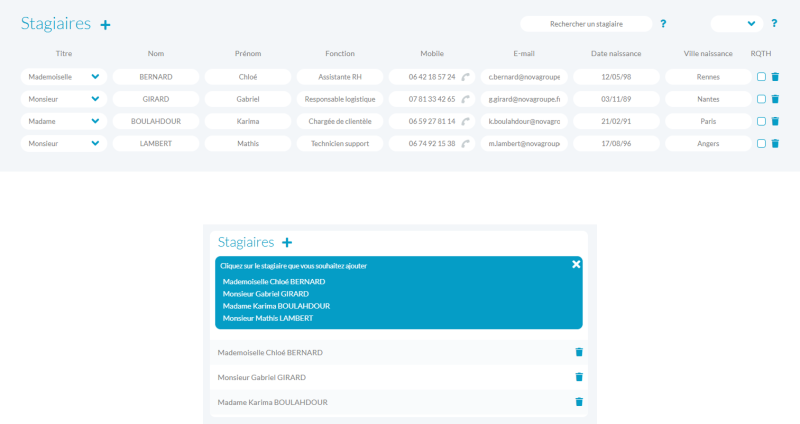Edit the Nom field GIRARD

156,99
